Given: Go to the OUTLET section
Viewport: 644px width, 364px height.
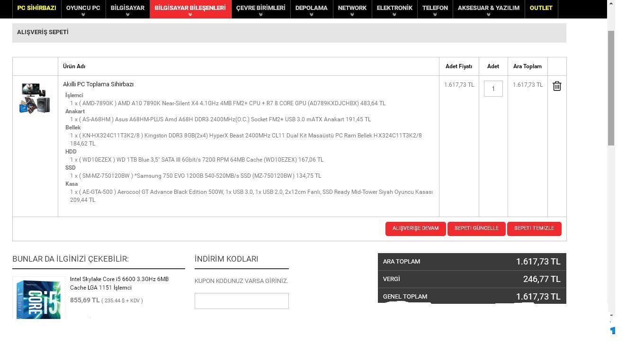Looking at the screenshot, I should 541,8.
